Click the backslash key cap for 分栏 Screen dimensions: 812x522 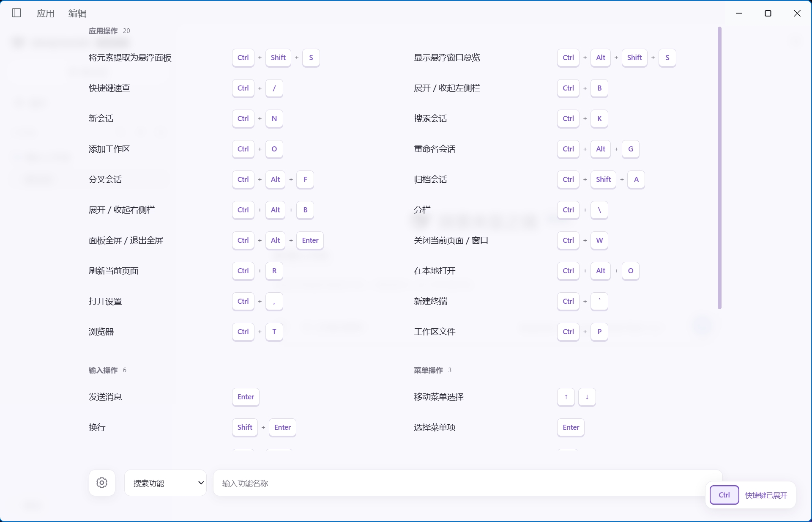(599, 210)
